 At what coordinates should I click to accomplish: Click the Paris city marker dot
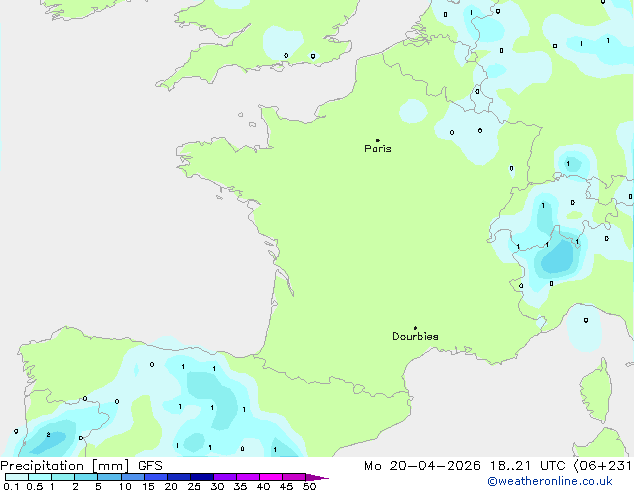click(x=378, y=140)
